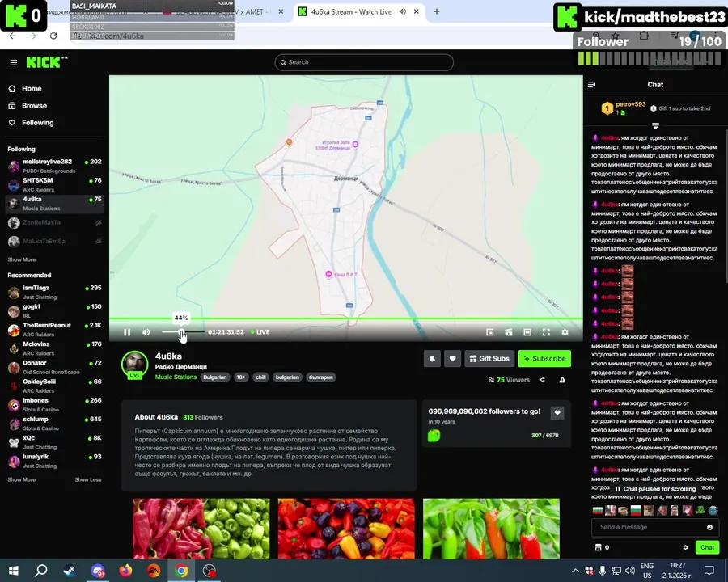Open chat settings gear
728x582 pixels.
[x=685, y=548]
